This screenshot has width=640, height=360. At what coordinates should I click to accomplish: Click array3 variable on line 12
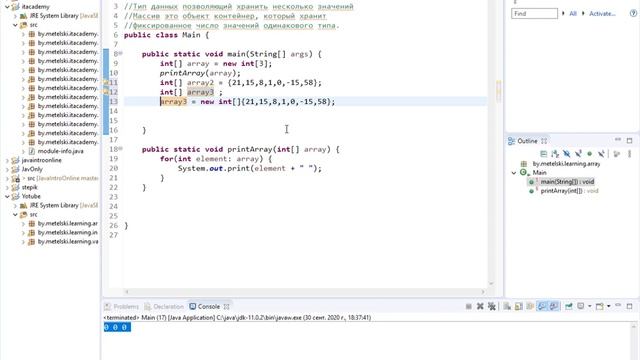200,92
